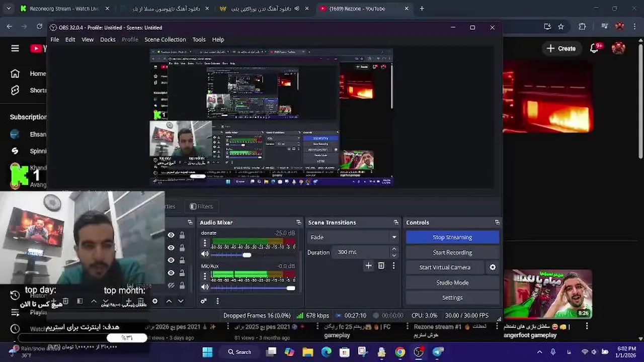Screen dimensions: 644x362
Task: Open Mic/Aux audio track options menu
Action: pyautogui.click(x=205, y=276)
